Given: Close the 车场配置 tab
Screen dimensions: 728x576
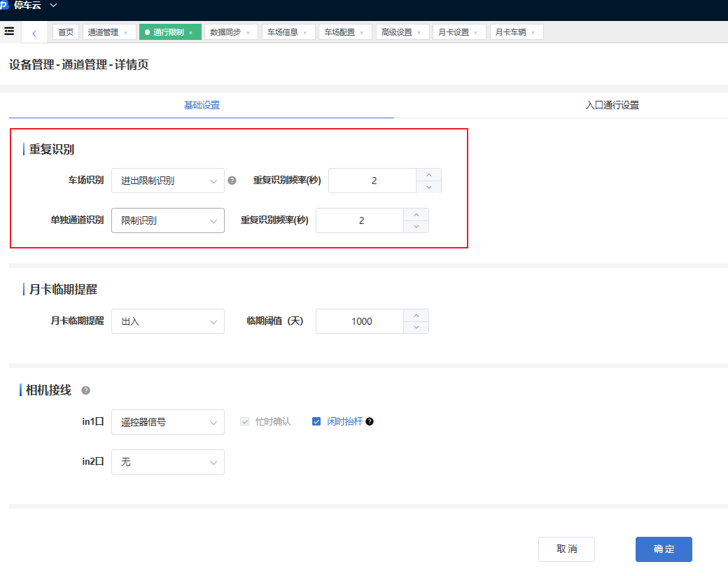Looking at the screenshot, I should pyautogui.click(x=361, y=32).
